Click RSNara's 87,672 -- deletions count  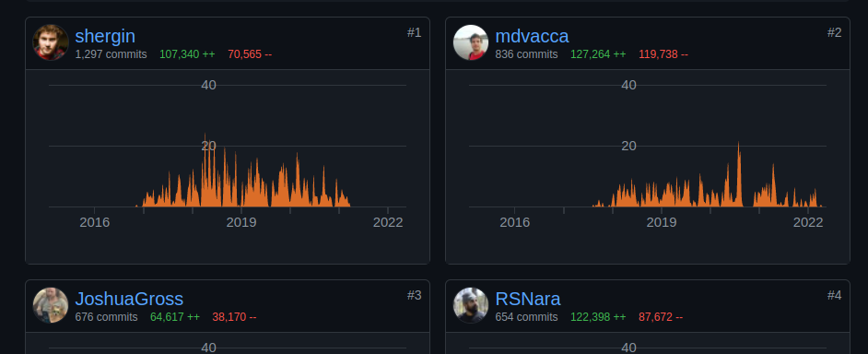tap(661, 317)
